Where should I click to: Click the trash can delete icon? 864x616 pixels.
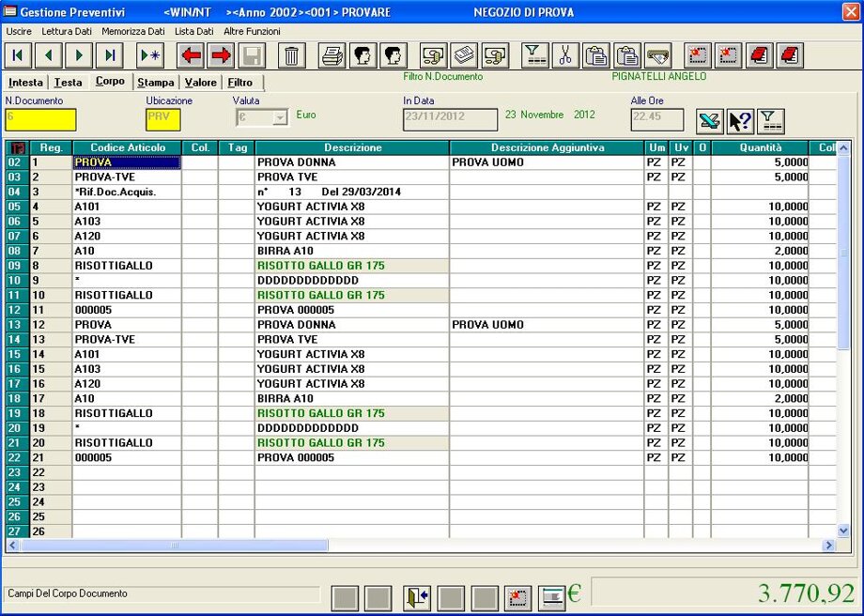[x=291, y=55]
